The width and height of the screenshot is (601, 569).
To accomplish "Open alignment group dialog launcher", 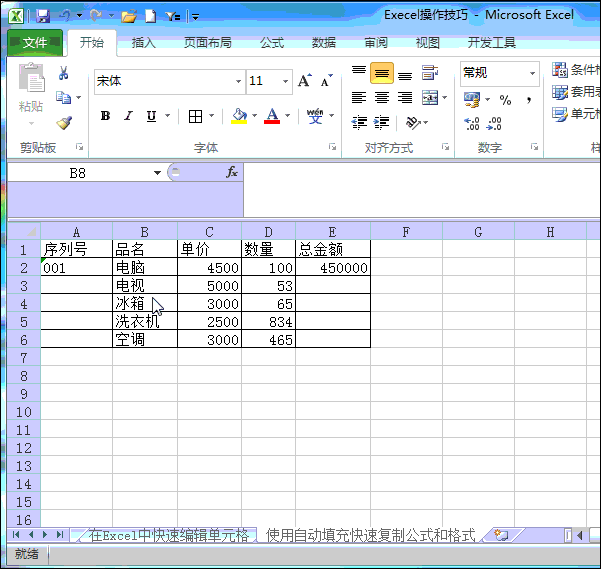I will click(x=445, y=147).
